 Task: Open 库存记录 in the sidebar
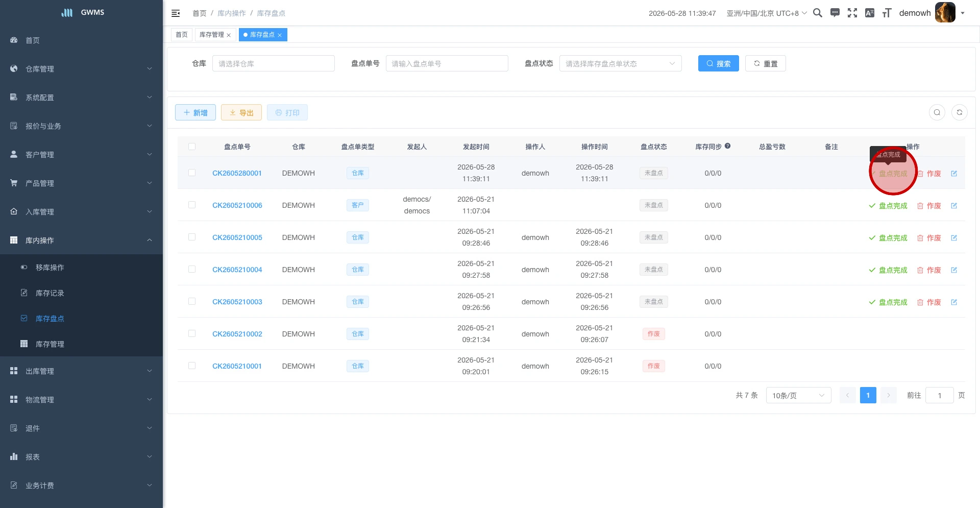[81, 293]
